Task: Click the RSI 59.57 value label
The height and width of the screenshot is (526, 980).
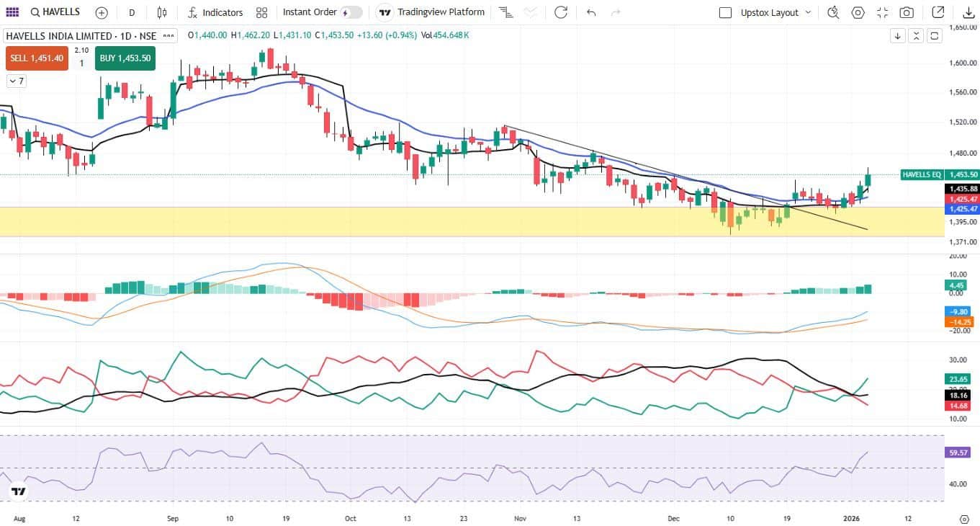Action: click(959, 453)
